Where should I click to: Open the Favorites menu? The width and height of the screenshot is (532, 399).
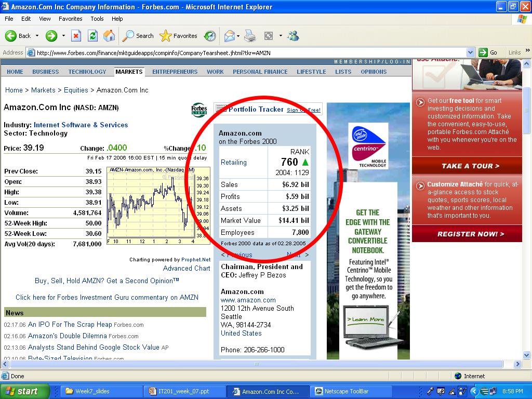(x=71, y=19)
